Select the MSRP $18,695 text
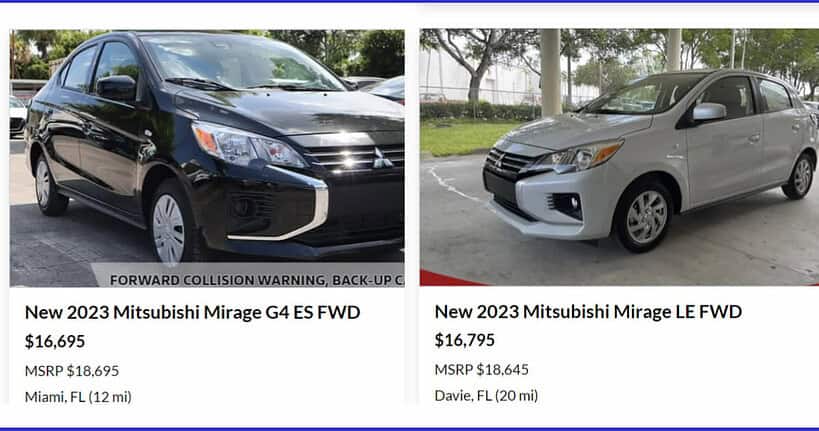The width and height of the screenshot is (819, 431). pyautogui.click(x=72, y=371)
